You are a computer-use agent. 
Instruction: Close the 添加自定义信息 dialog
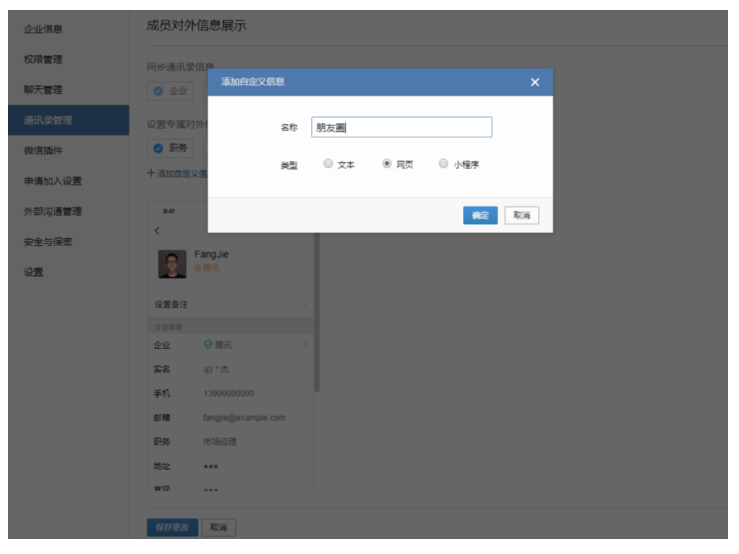click(535, 82)
